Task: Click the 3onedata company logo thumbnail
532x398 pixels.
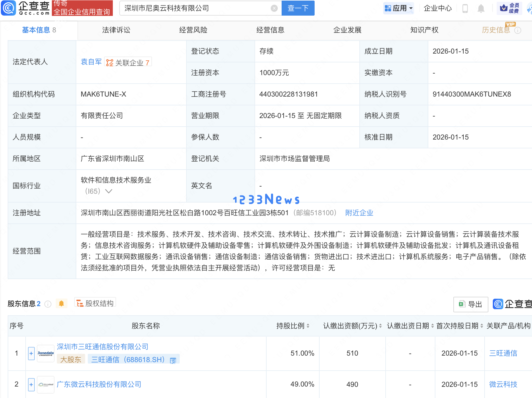Action: (x=45, y=353)
